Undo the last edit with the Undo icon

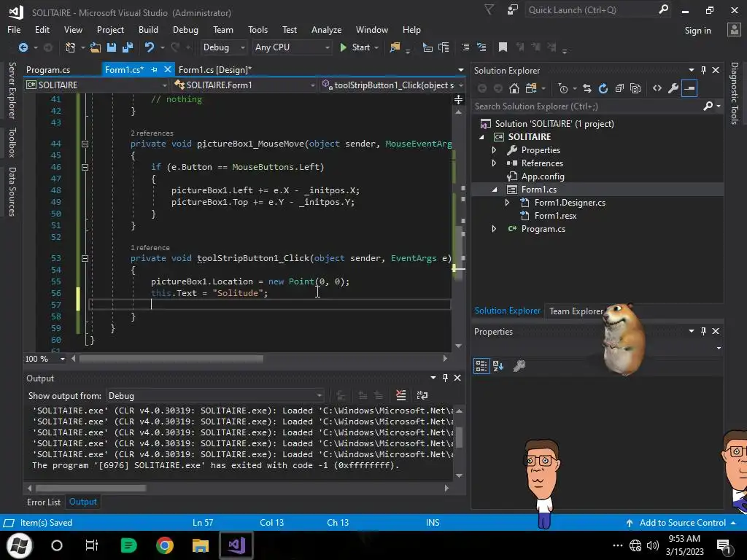[x=149, y=47]
